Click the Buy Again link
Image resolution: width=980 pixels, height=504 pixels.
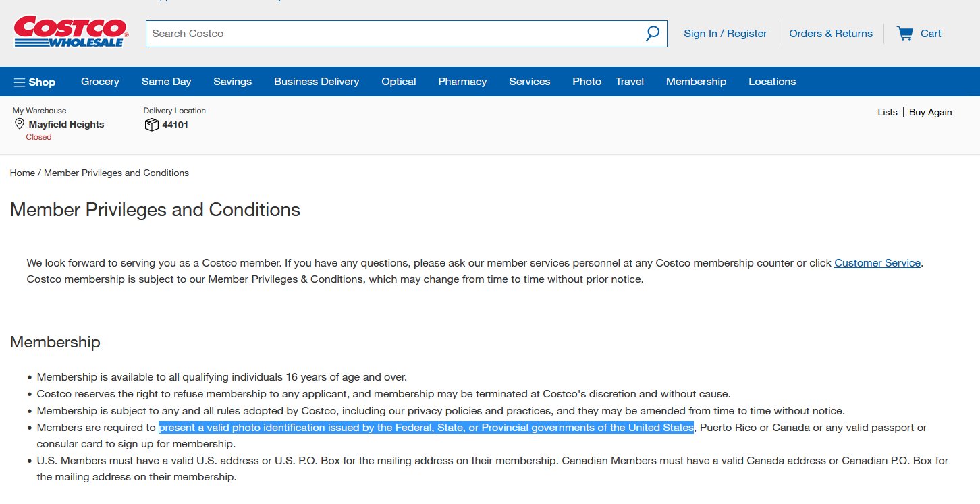point(930,112)
